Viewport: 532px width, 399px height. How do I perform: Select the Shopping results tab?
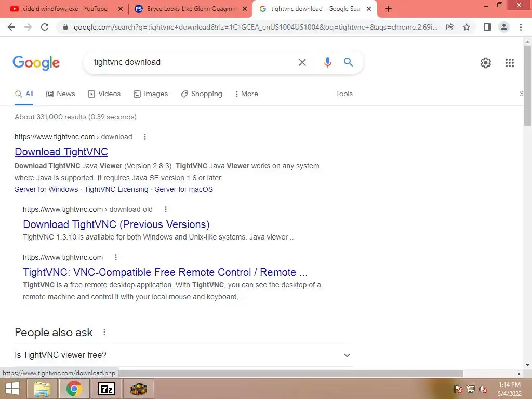click(202, 94)
